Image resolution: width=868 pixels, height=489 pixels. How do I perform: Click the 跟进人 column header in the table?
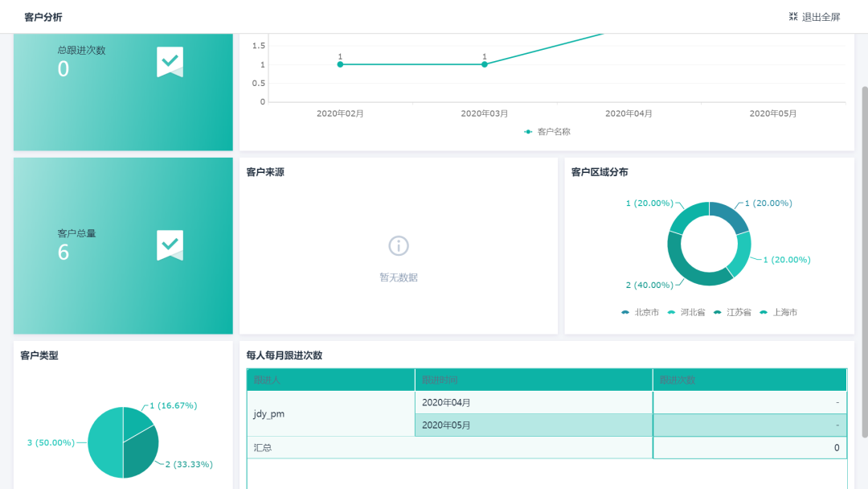tap(330, 379)
